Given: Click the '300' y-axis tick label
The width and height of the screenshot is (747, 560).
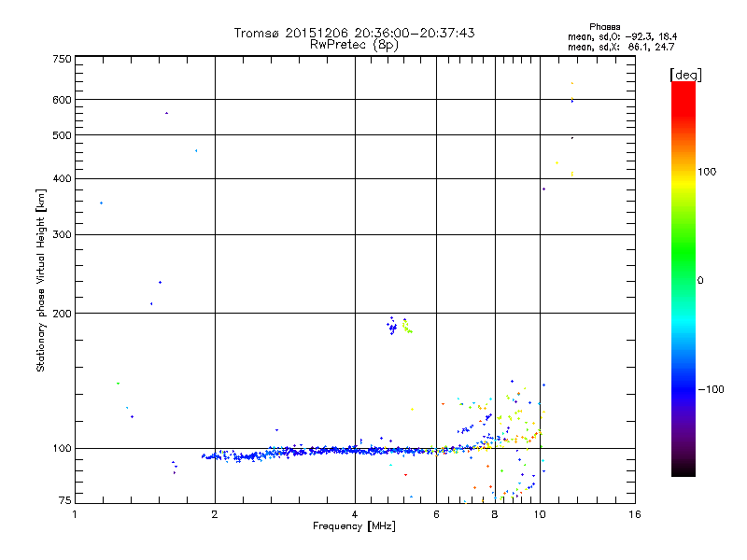Looking at the screenshot, I should (62, 234).
